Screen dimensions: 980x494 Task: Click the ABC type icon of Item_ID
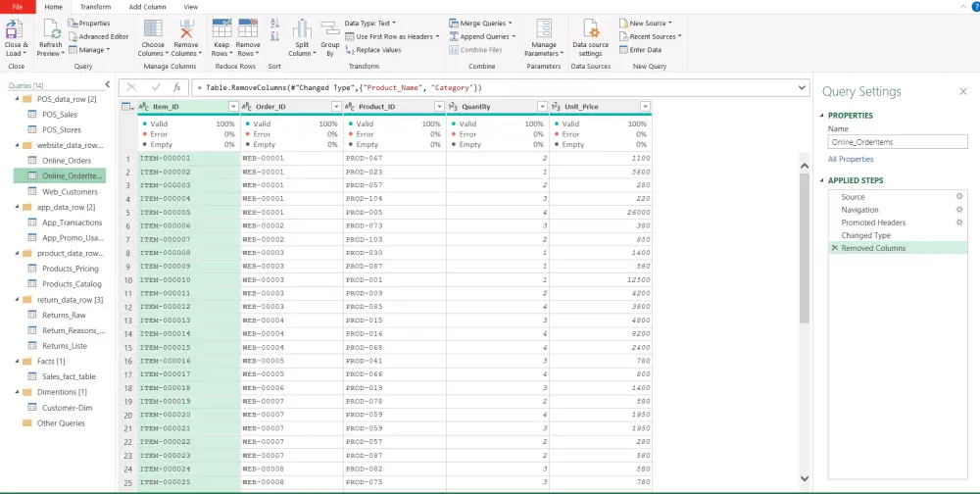click(x=144, y=107)
